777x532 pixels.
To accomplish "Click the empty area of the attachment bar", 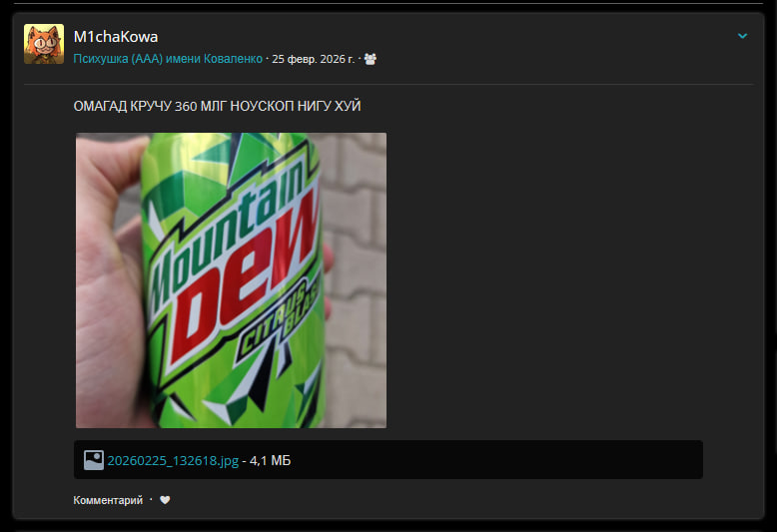I will pos(499,460).
